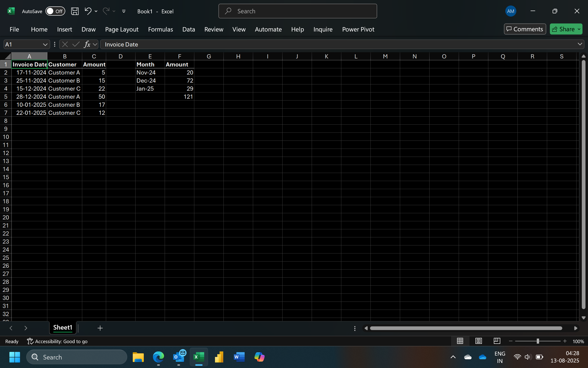Open Word from taskbar
The image size is (588, 368).
tap(239, 357)
